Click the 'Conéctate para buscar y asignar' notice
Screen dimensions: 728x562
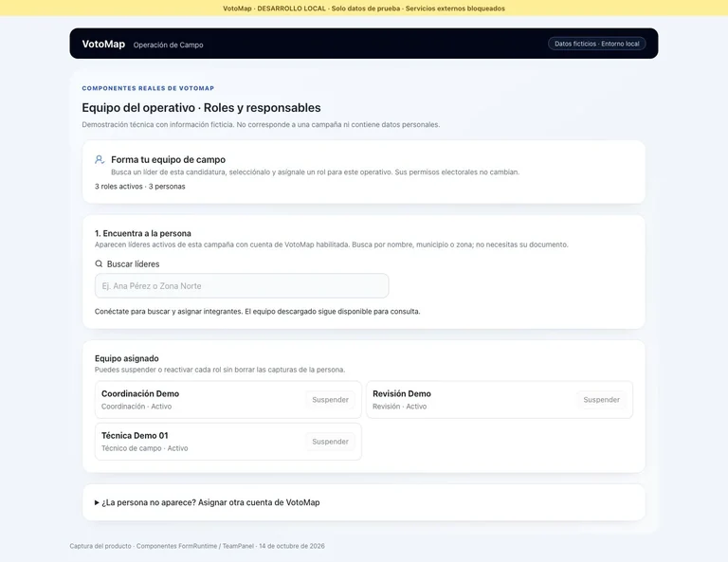257,312
